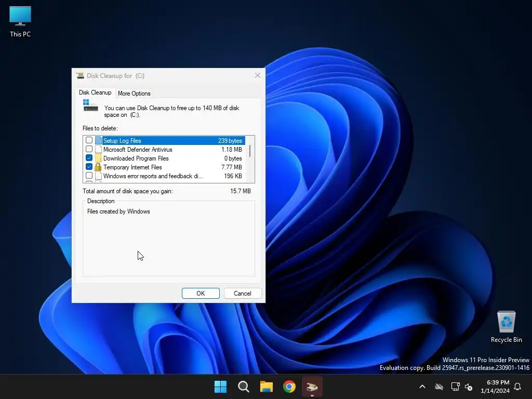The image size is (532, 399).
Task: Open the clock showing 6:39 PM
Action: point(495,387)
